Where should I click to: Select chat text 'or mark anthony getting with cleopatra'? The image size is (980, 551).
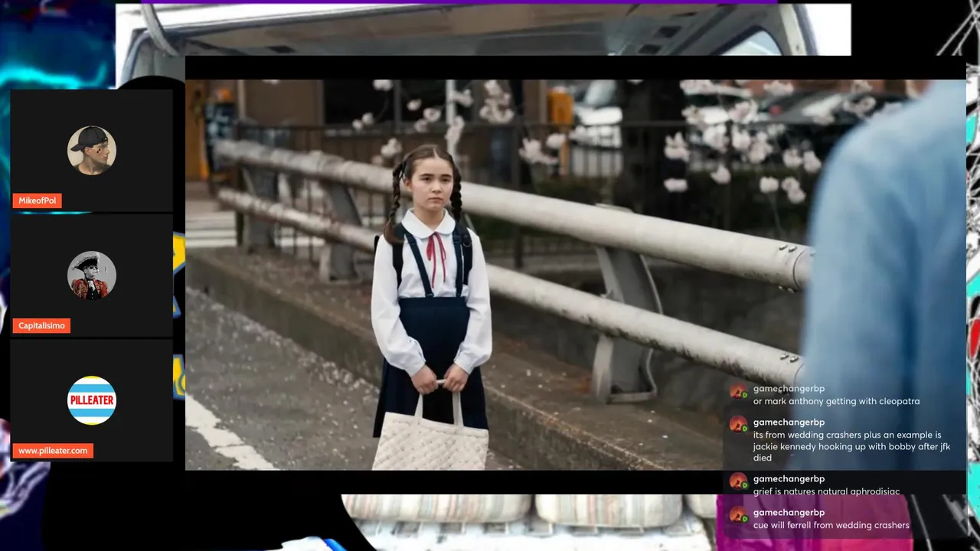836,401
